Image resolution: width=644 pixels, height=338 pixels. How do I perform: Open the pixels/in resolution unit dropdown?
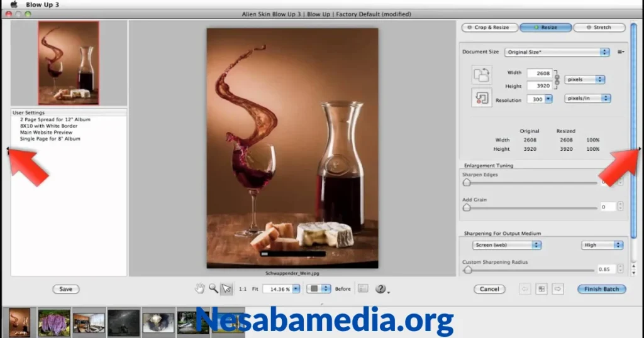pyautogui.click(x=587, y=99)
